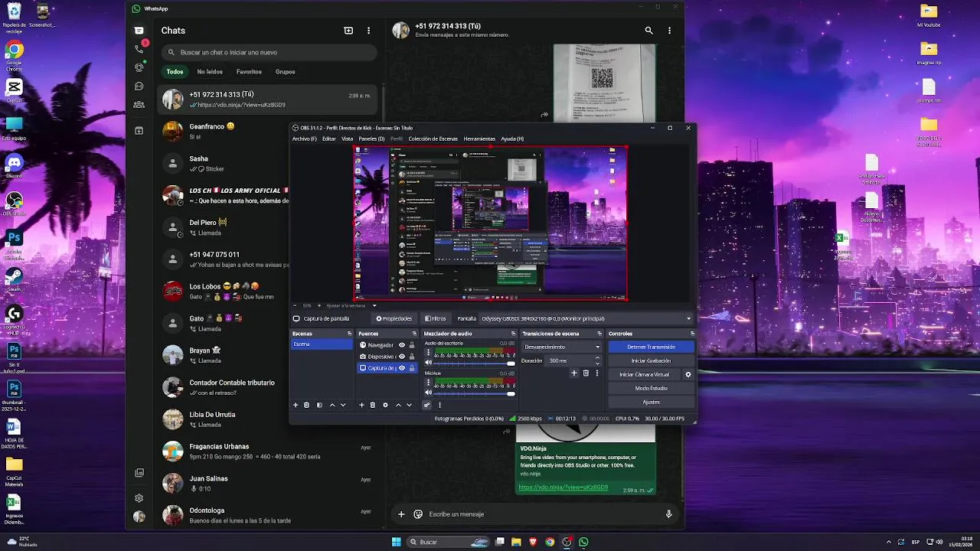Toggle visibility of Dispositivo source
The height and width of the screenshot is (551, 980).
[402, 357]
